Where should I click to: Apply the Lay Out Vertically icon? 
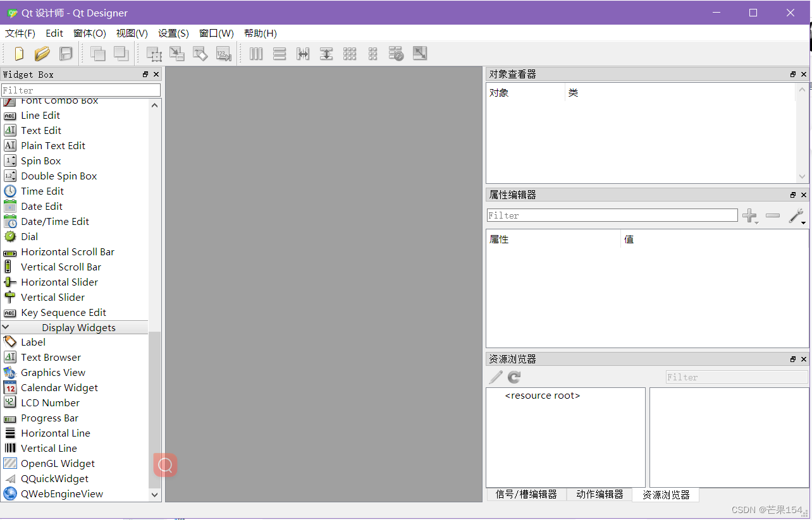click(x=279, y=54)
